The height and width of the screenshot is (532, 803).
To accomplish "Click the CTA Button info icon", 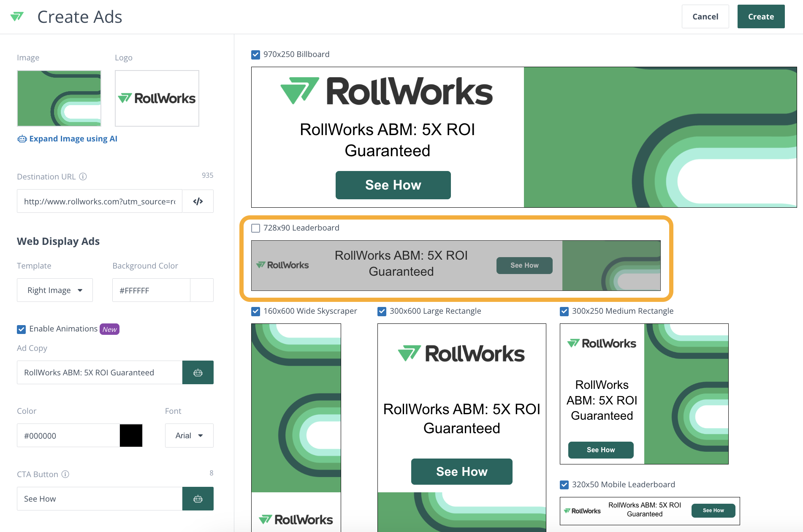I will 65,474.
